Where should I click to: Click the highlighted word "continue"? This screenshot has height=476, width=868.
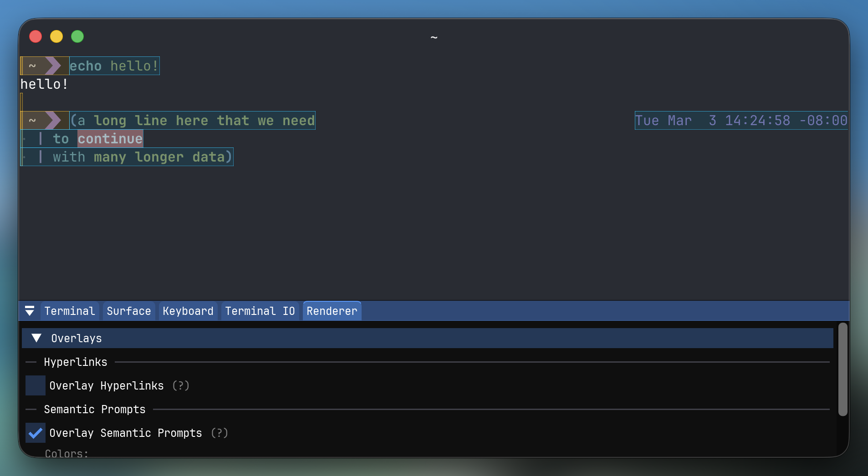click(x=110, y=139)
